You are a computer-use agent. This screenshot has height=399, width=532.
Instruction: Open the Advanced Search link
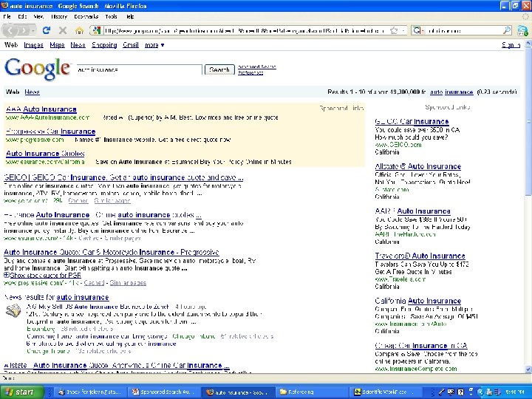(257, 66)
